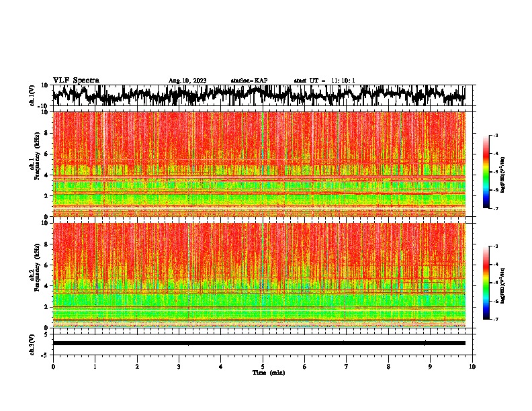This screenshot has width=532, height=411.
Task: Click time axis tick label "4"
Action: click(221, 367)
